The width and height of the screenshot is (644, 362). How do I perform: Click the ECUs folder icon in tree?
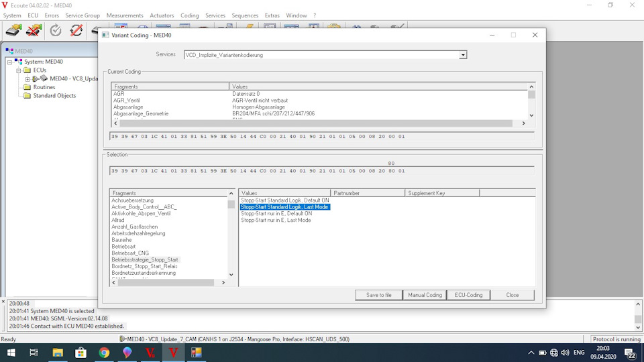tap(27, 70)
